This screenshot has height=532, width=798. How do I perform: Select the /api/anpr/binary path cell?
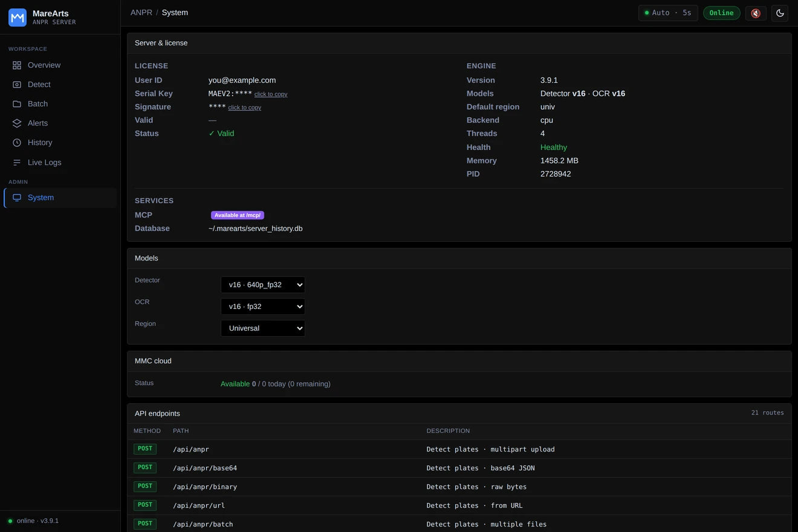205,487
